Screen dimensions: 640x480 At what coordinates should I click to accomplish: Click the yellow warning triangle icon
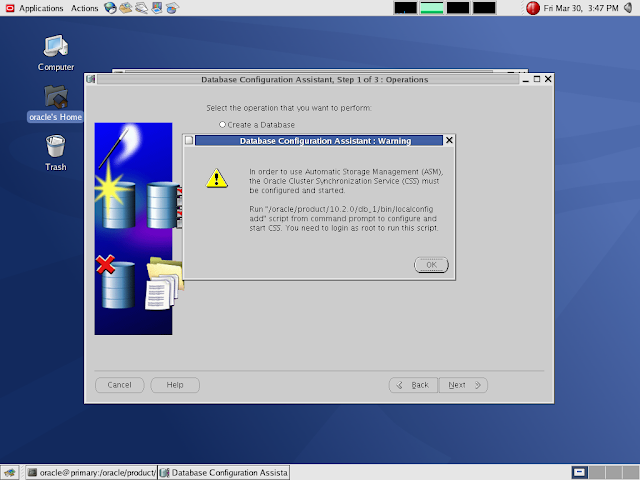tap(217, 178)
